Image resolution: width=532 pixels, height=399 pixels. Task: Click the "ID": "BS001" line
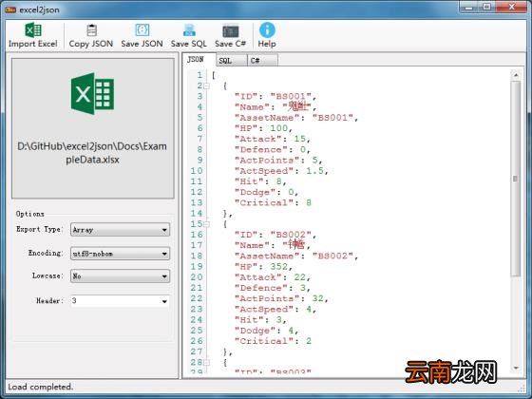(275, 97)
